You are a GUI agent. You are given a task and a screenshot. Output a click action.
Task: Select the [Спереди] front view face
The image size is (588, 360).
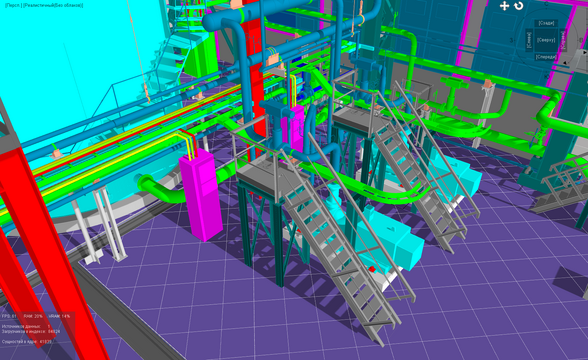(x=546, y=57)
